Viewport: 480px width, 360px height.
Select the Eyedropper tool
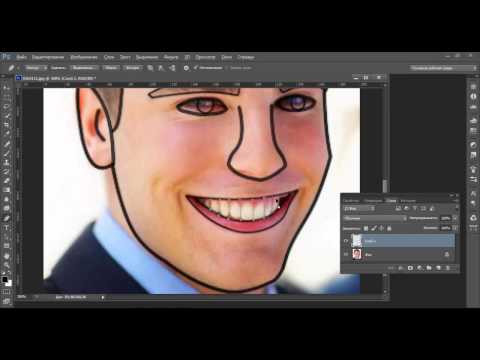coord(6,134)
